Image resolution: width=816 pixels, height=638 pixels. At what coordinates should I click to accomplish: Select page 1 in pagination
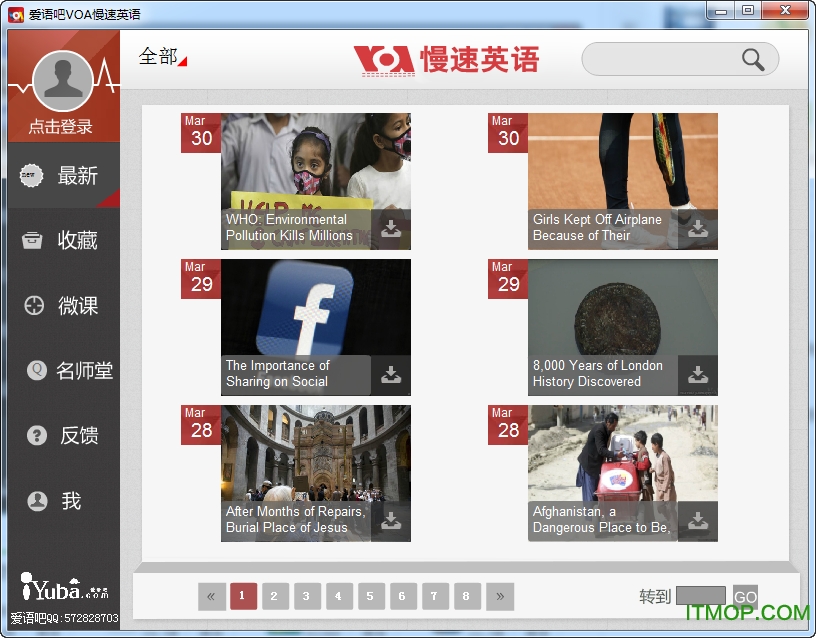pyautogui.click(x=243, y=596)
